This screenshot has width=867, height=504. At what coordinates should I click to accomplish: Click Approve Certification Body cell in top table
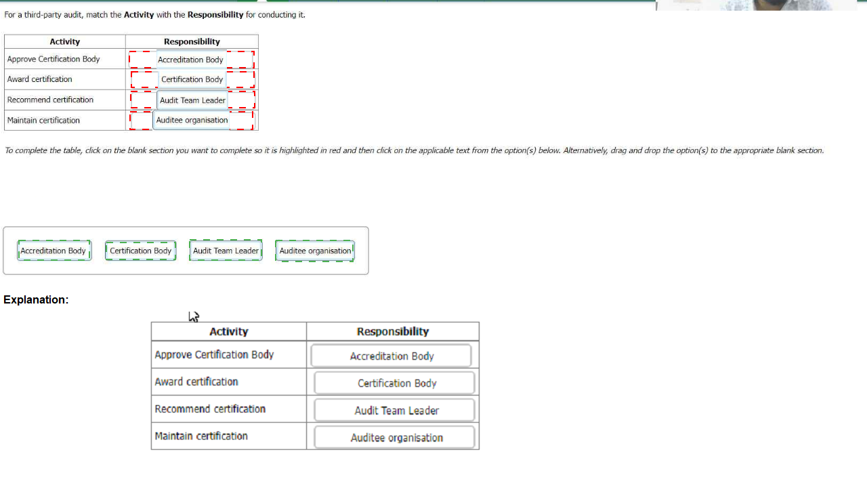(64, 60)
